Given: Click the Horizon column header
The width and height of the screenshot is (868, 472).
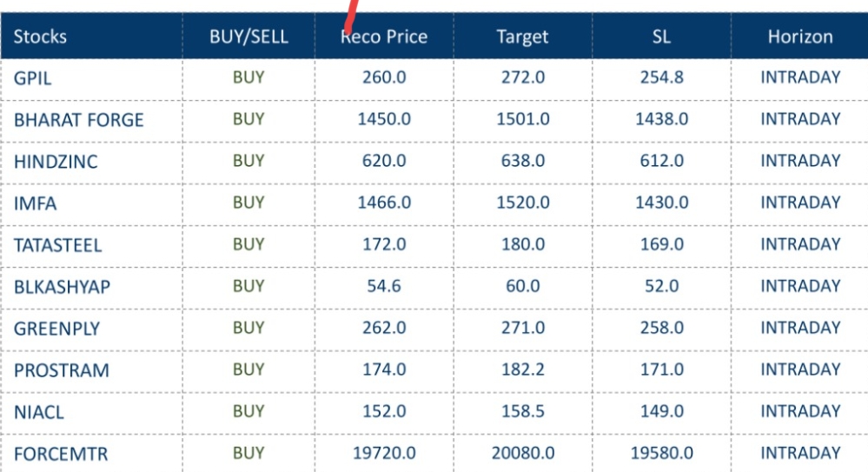Looking at the screenshot, I should coord(799,37).
